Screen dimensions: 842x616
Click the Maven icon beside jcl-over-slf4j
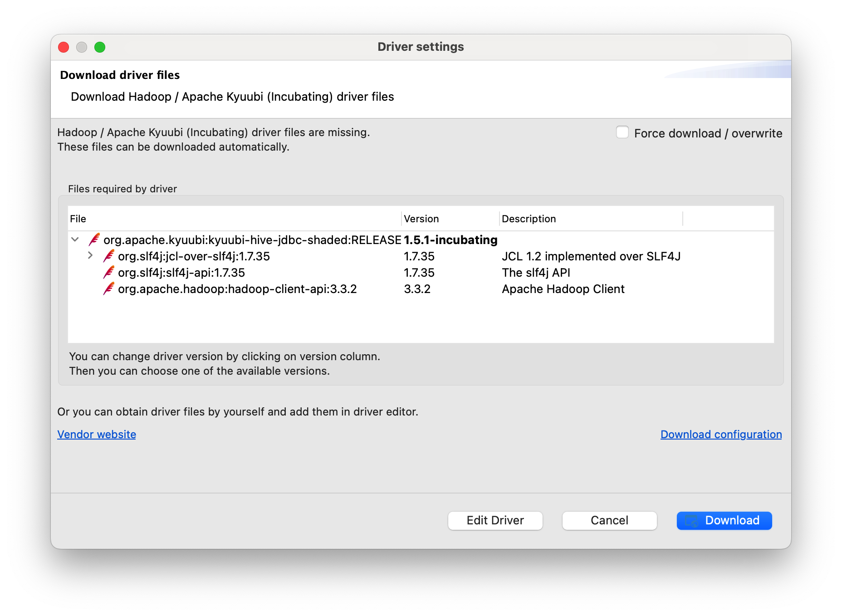pyautogui.click(x=108, y=256)
